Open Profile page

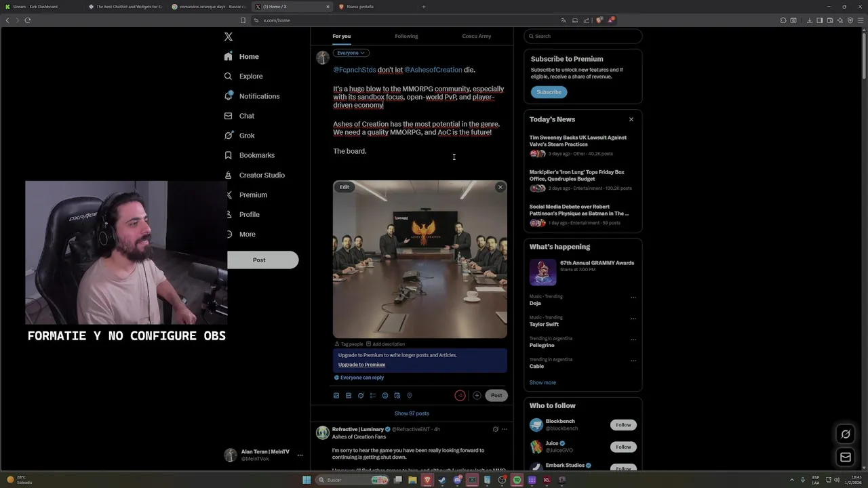pyautogui.click(x=242, y=214)
